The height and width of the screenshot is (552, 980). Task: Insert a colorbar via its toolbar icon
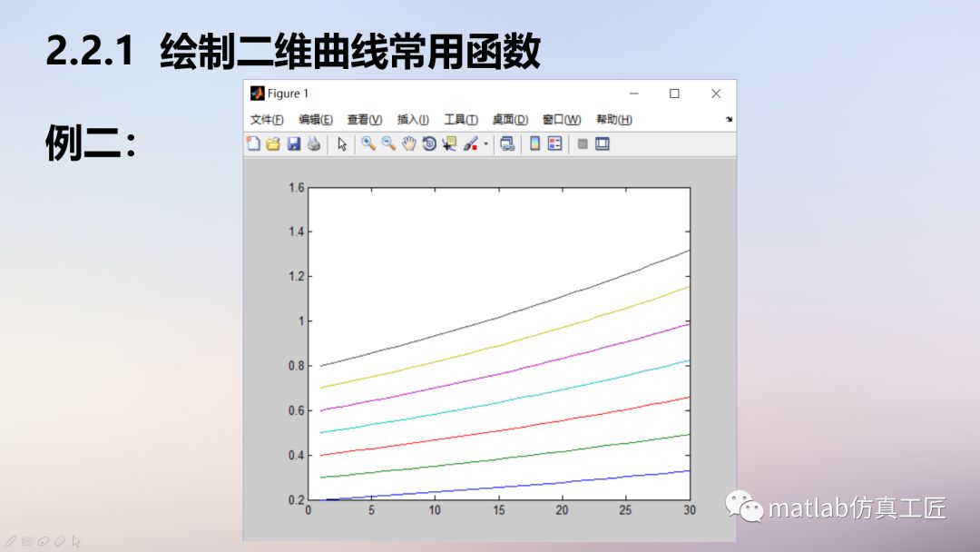click(x=534, y=143)
